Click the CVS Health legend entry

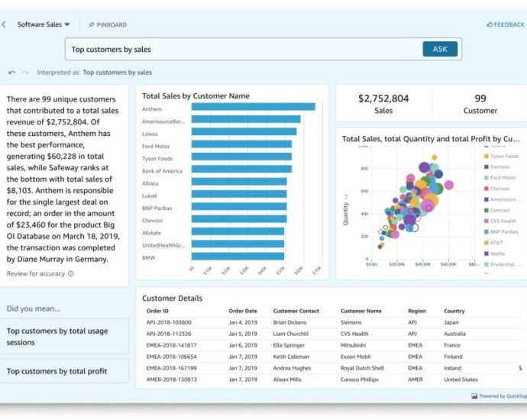pos(500,221)
